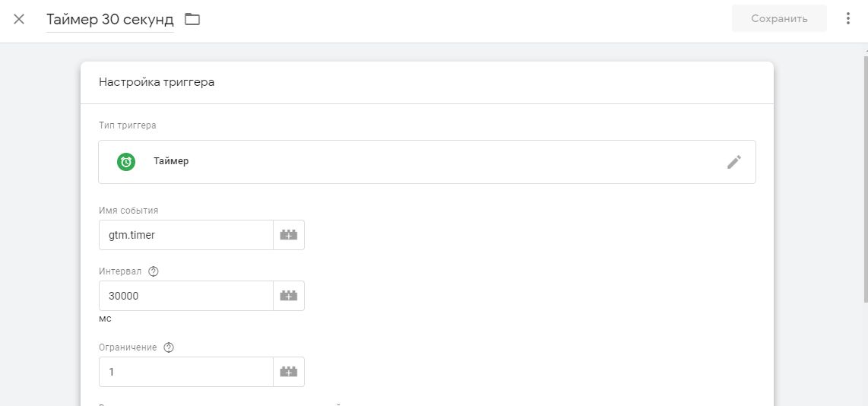Viewport: 868px width, 406px height.
Task: Click the Ограничение input containing 1
Action: coord(185,372)
